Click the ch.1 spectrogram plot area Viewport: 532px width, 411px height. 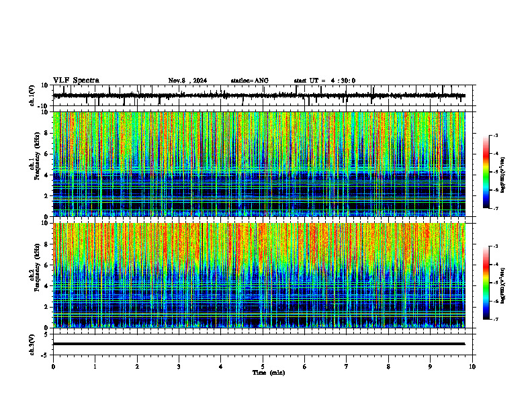(259, 164)
